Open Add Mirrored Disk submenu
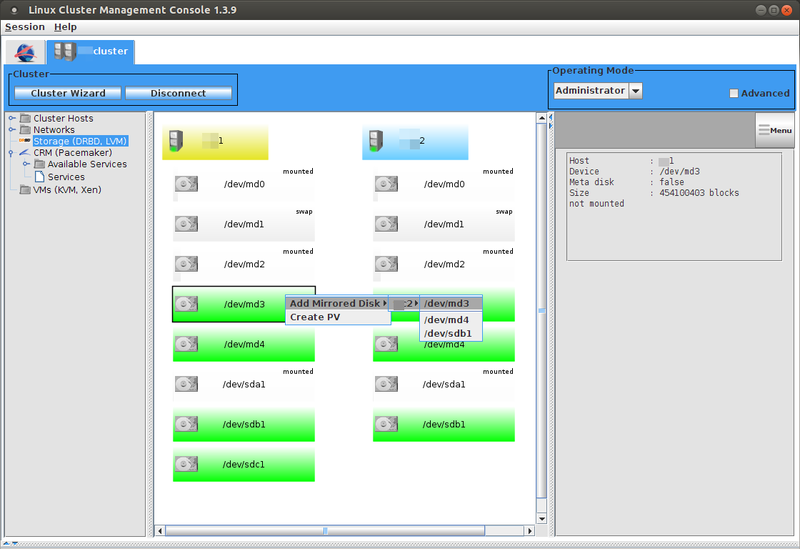The image size is (800, 549). [x=338, y=303]
